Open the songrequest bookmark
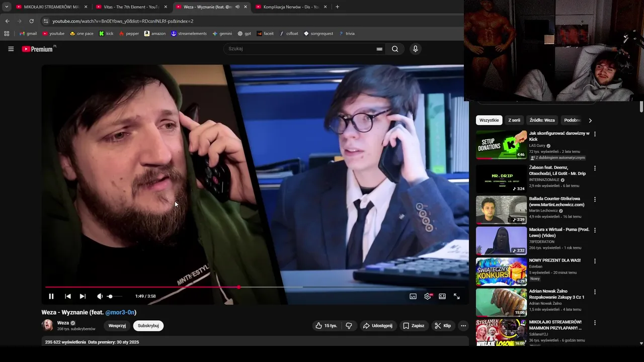 (318, 34)
